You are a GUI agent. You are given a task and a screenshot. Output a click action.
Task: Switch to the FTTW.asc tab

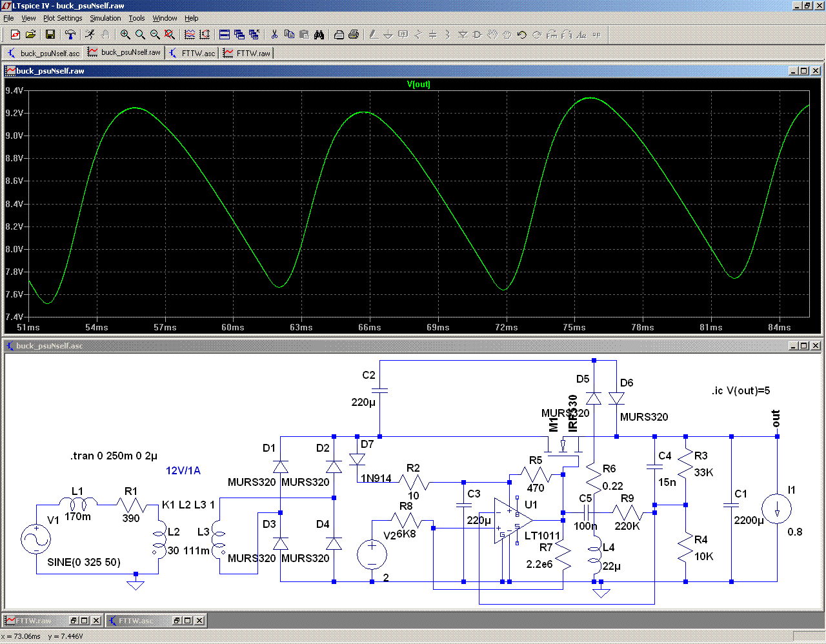tap(192, 53)
